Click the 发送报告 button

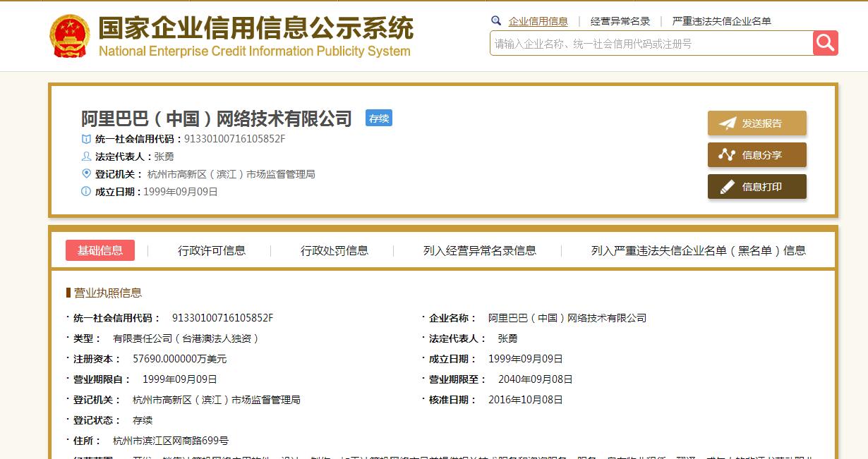point(757,123)
